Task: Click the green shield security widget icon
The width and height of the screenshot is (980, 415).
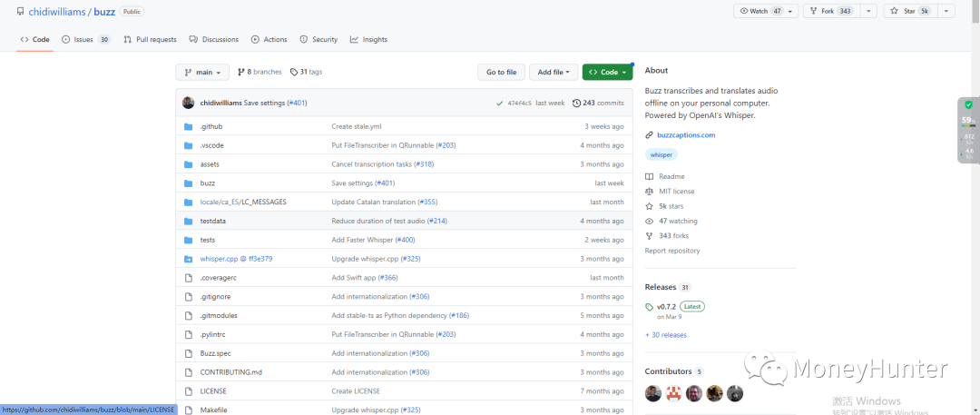Action: click(x=968, y=105)
